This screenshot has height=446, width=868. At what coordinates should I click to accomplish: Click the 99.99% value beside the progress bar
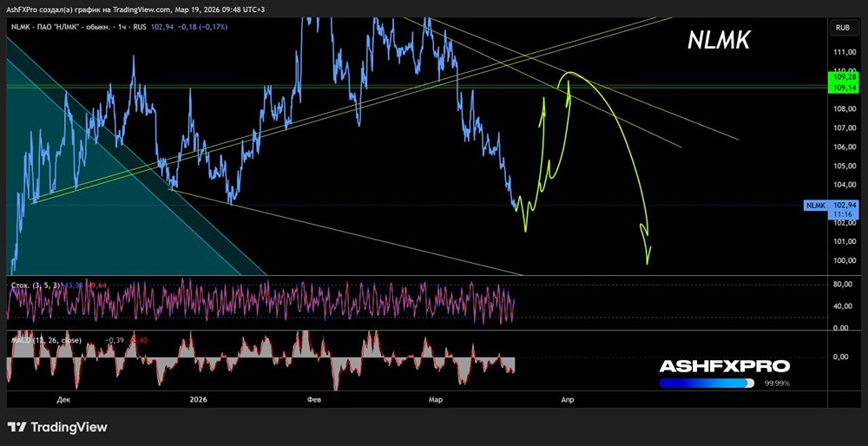tap(777, 383)
